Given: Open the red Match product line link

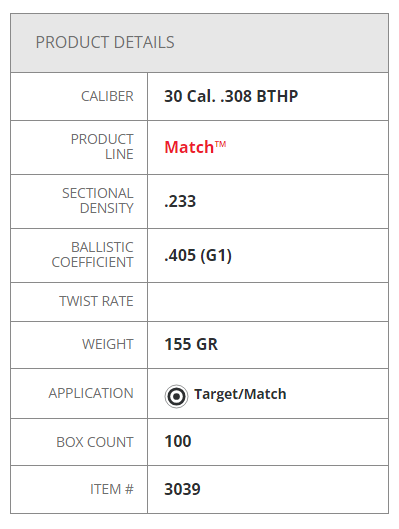Looking at the screenshot, I should point(195,147).
